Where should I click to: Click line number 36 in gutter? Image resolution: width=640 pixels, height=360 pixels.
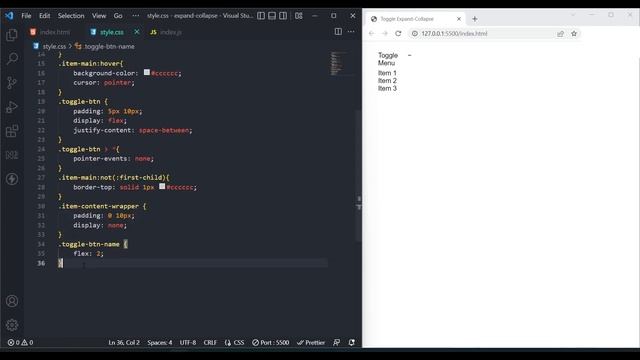point(41,263)
